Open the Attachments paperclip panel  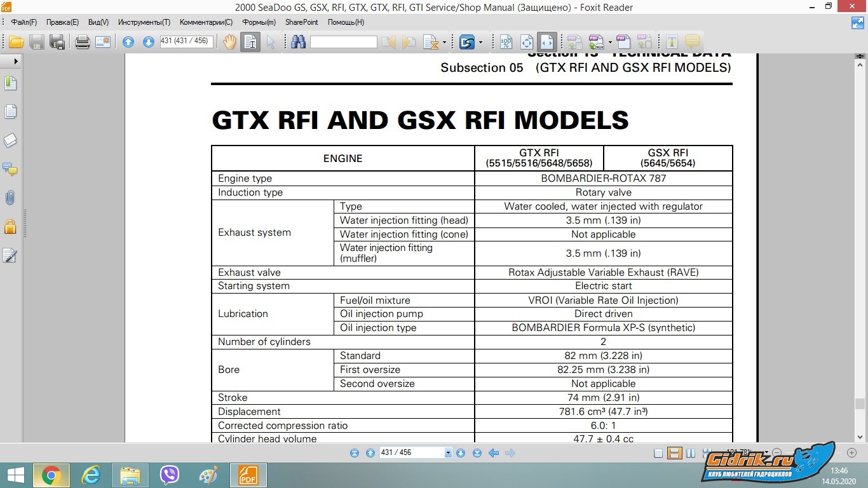[x=10, y=198]
